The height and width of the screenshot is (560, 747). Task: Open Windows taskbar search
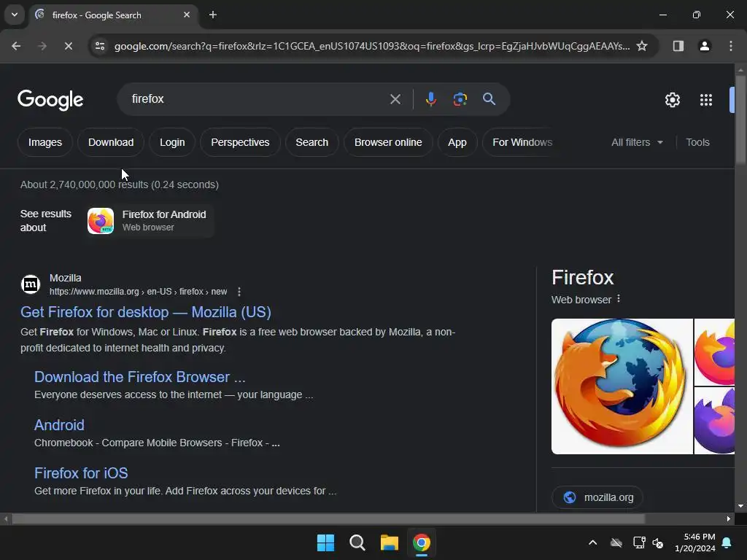[357, 542]
